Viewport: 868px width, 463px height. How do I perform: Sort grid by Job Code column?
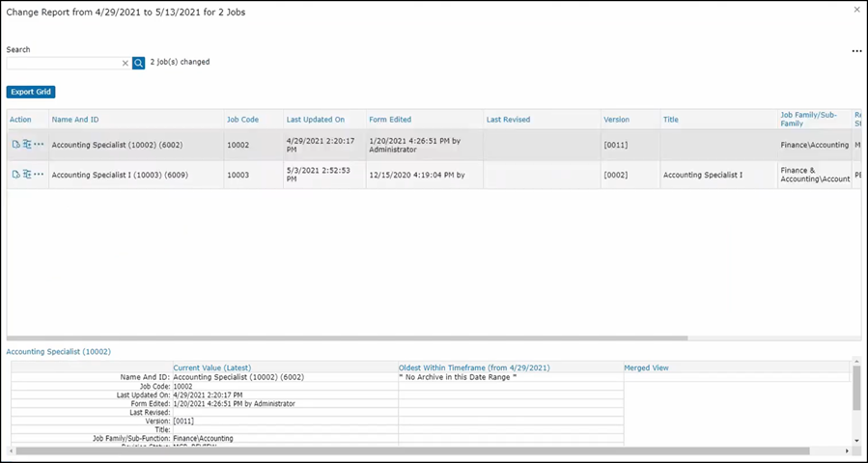click(242, 120)
